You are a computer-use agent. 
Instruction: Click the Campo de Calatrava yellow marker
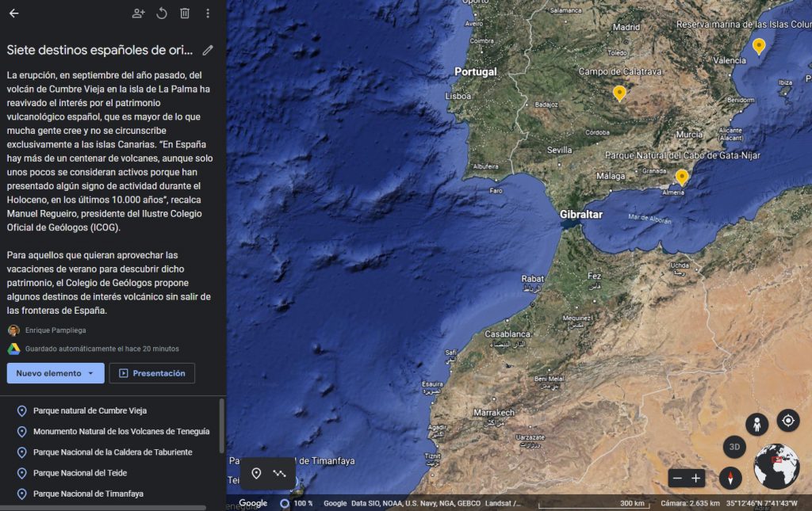(619, 93)
